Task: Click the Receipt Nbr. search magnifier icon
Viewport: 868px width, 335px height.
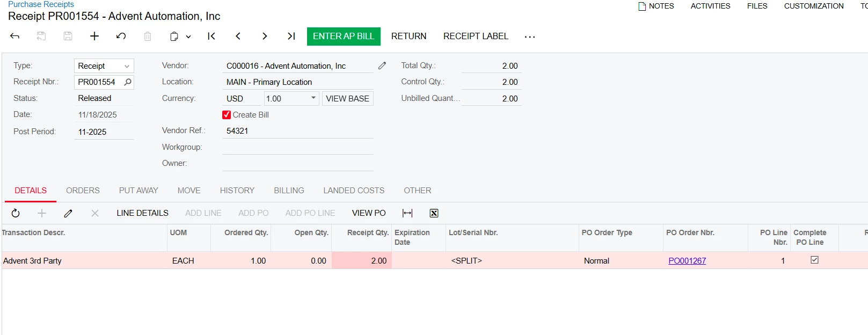Action: [128, 82]
